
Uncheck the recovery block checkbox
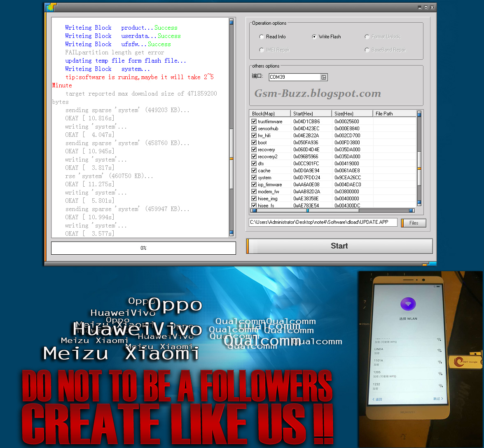point(254,150)
